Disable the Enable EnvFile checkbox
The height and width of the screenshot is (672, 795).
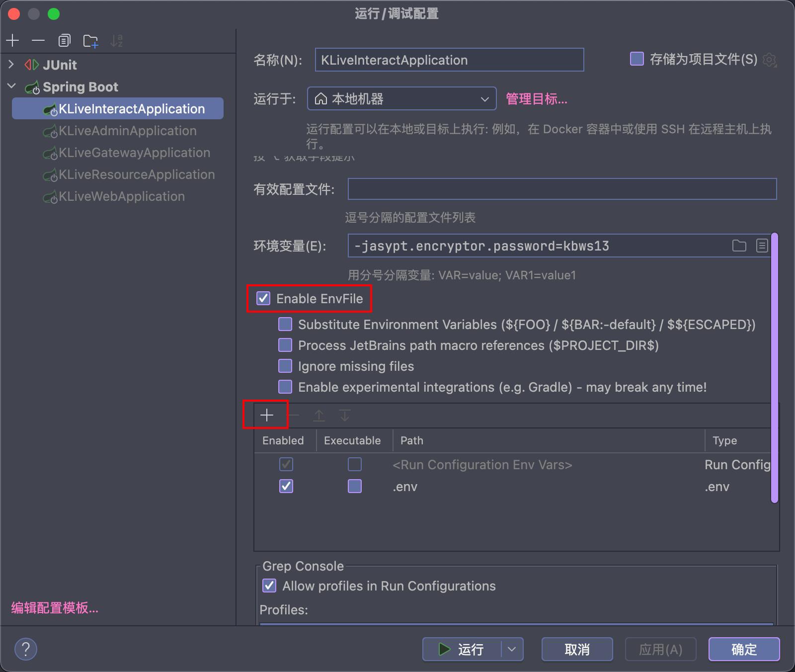(x=263, y=298)
